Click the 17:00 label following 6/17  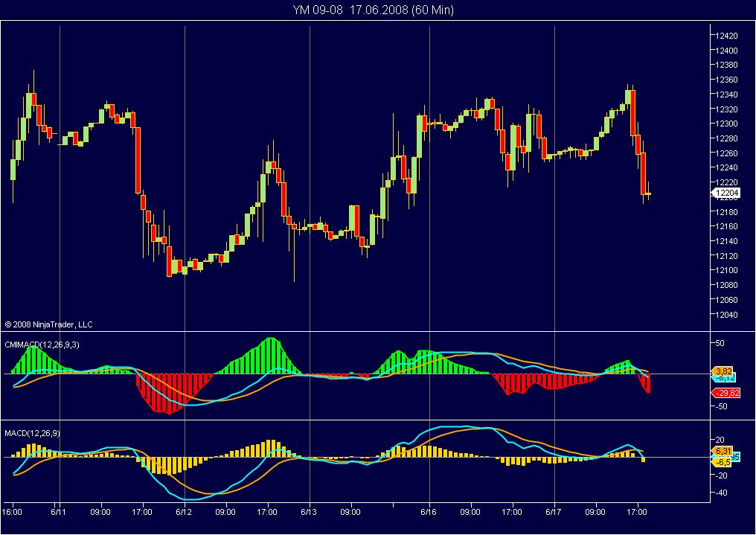pyautogui.click(x=637, y=512)
